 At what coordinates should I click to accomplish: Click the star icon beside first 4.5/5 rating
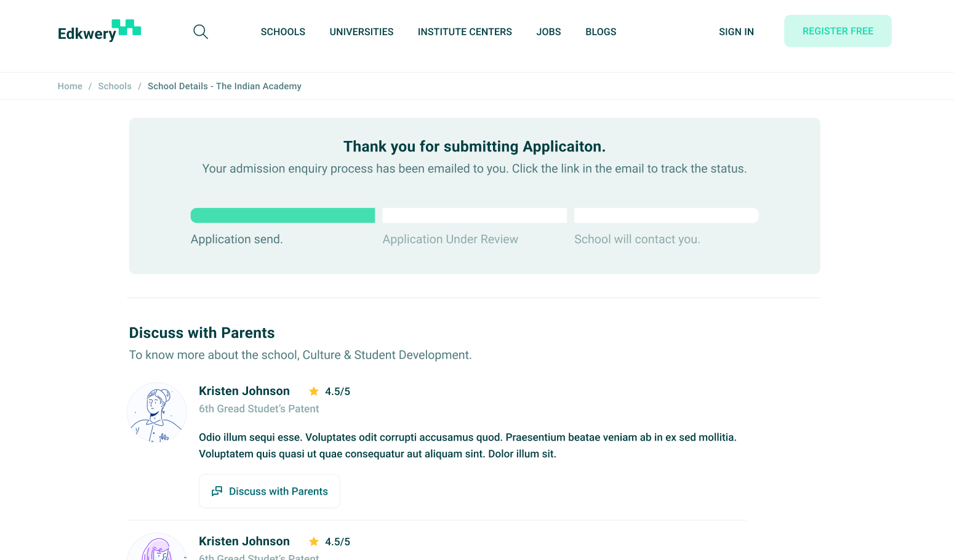tap(314, 391)
